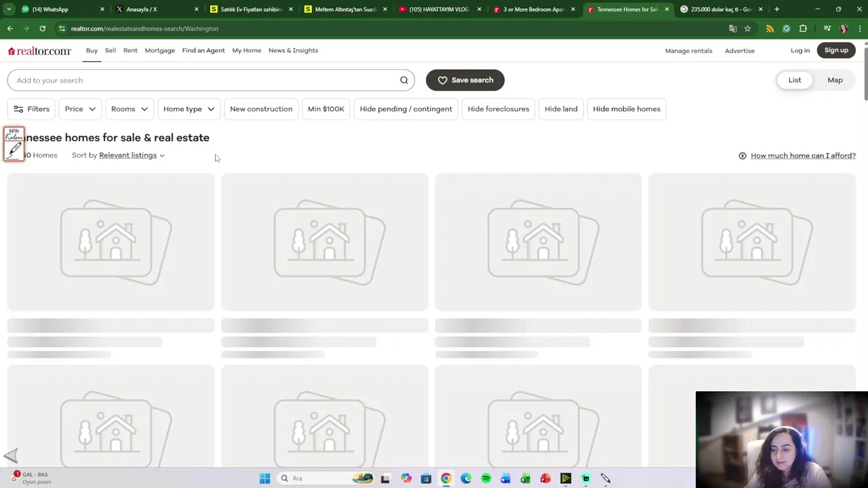Open Microsoft Edge from the taskbar
868x488 pixels.
[x=466, y=479]
